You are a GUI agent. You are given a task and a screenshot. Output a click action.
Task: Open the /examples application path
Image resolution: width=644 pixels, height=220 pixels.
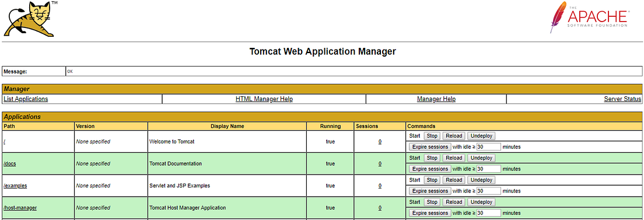tap(15, 186)
